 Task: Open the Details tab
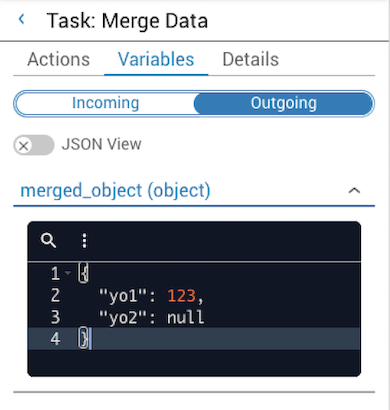click(251, 59)
